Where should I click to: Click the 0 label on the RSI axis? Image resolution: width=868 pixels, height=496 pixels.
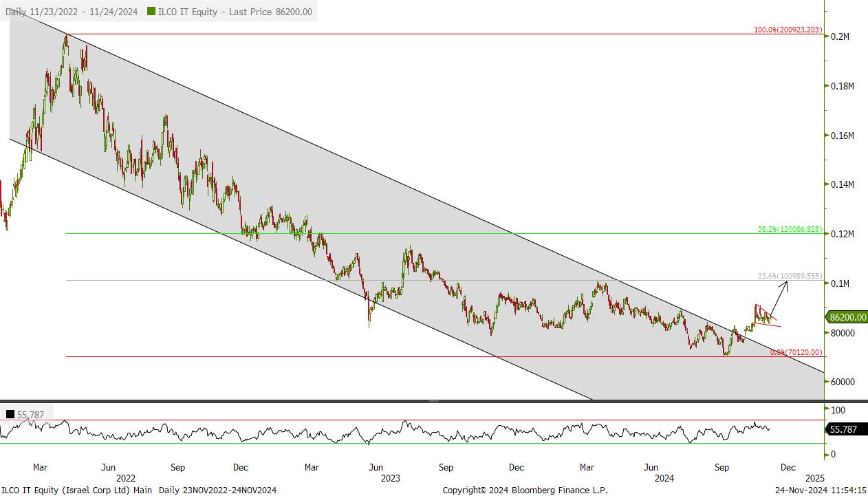(x=833, y=454)
